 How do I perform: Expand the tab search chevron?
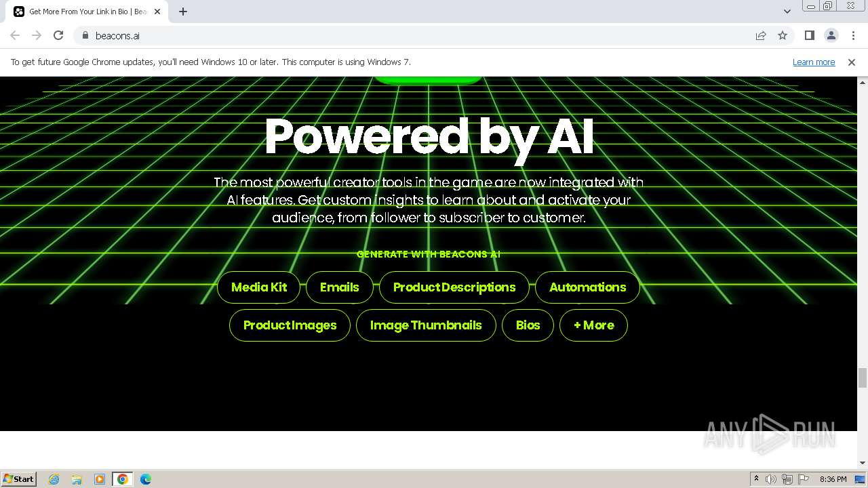tap(787, 12)
